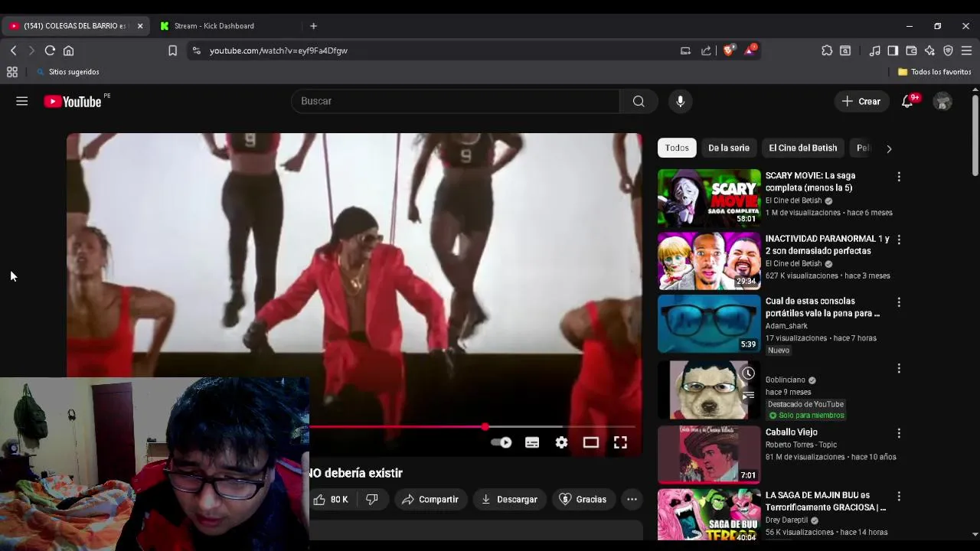
Task: Click the search magnifier button
Action: click(x=639, y=101)
